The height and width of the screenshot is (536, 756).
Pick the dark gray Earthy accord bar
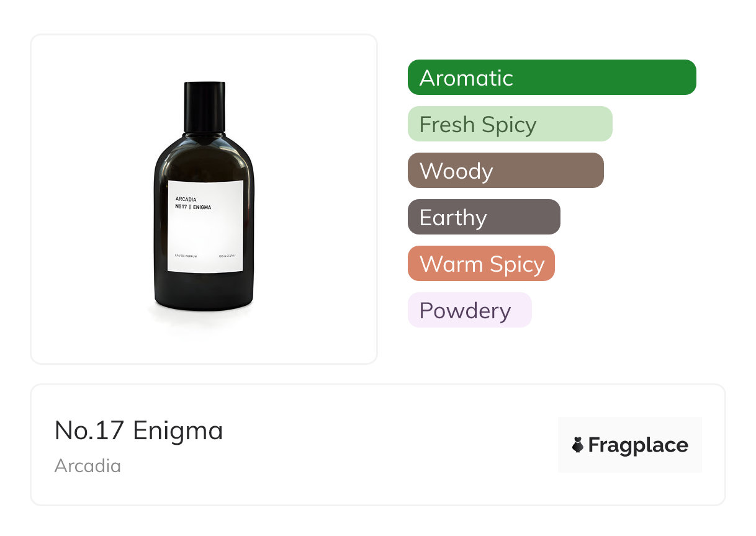tap(484, 217)
